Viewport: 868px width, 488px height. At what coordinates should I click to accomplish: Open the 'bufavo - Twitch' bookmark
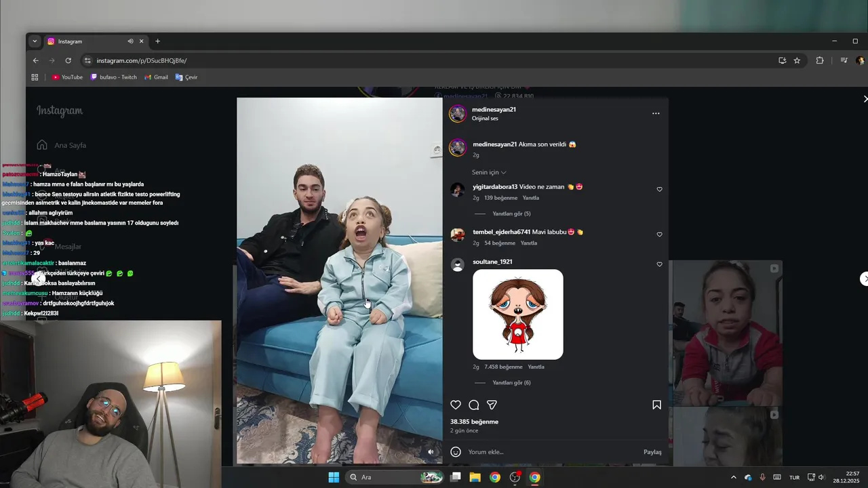(x=113, y=77)
